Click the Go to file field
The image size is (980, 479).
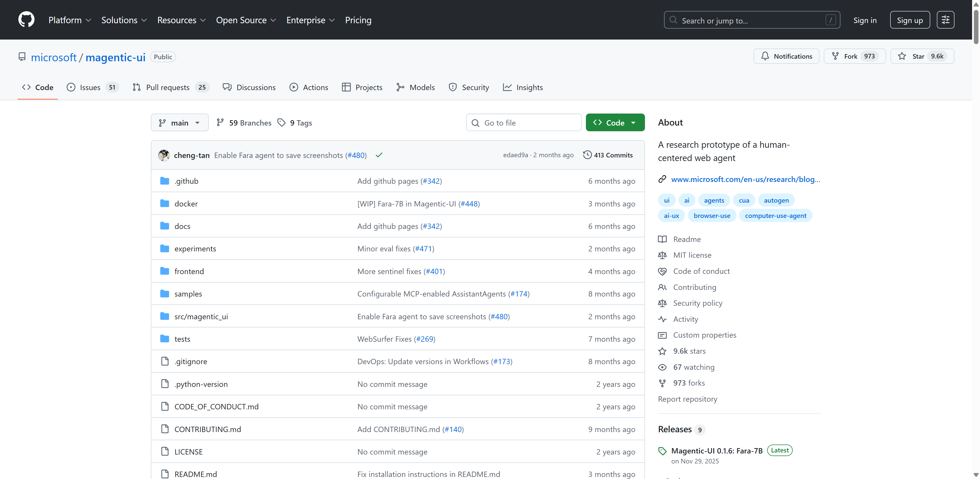[x=523, y=122]
